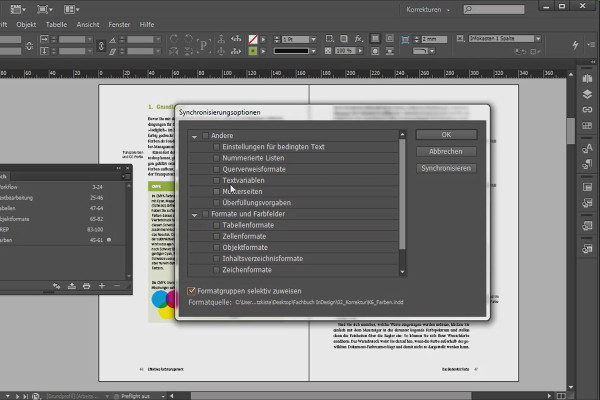
Task: Open the Tabelle menu
Action: [56, 24]
